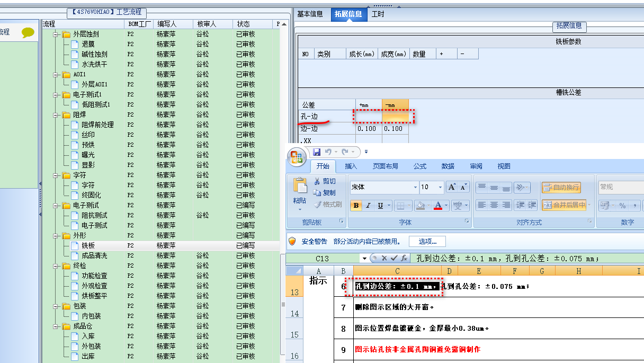644x363 pixels.
Task: Collapse the 终检 tree node
Action: [x=56, y=266]
